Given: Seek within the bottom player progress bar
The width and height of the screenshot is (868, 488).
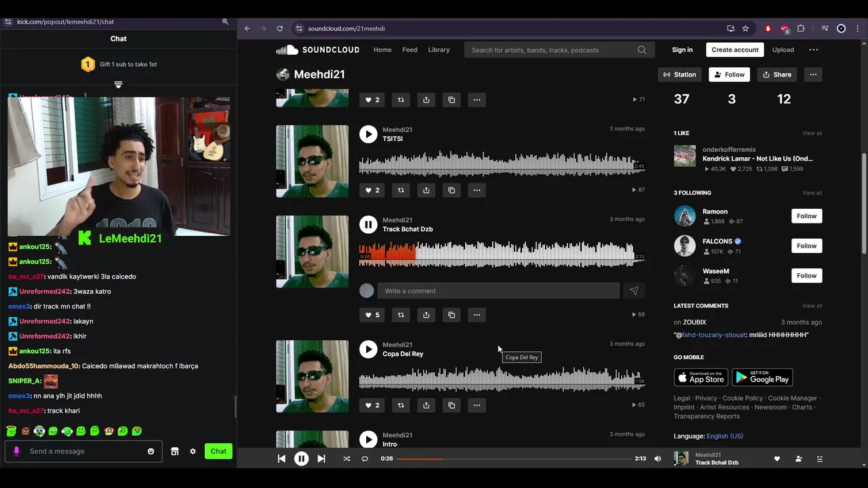Looking at the screenshot, I should click(513, 459).
